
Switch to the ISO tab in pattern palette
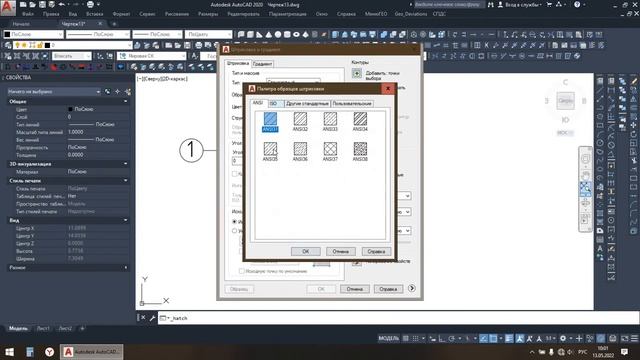point(274,104)
